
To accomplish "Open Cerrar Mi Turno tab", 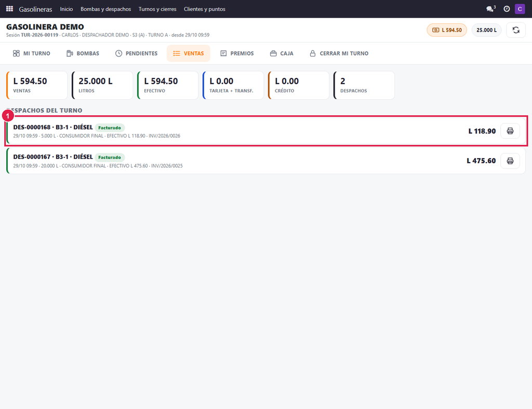I will click(x=339, y=54).
